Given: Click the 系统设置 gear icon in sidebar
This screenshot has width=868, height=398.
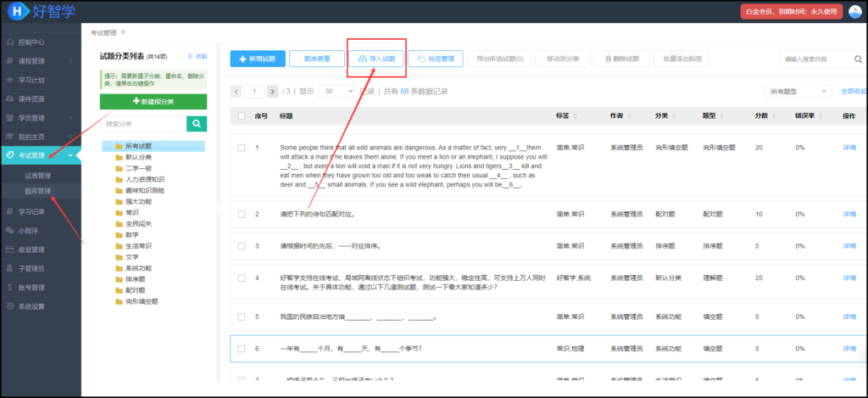Looking at the screenshot, I should (x=9, y=306).
